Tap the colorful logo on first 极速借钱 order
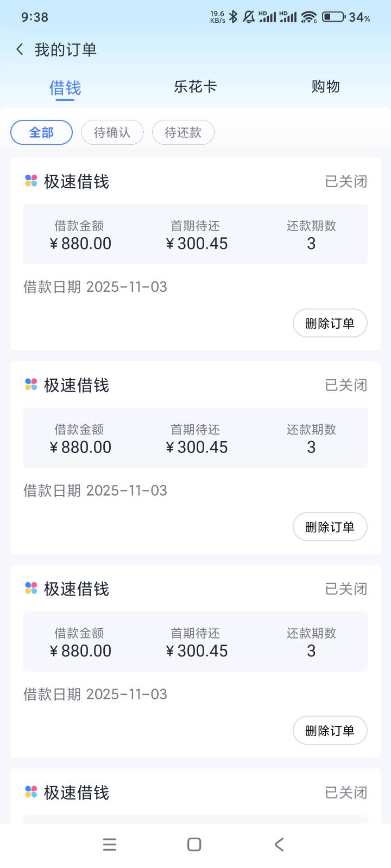 [x=31, y=181]
